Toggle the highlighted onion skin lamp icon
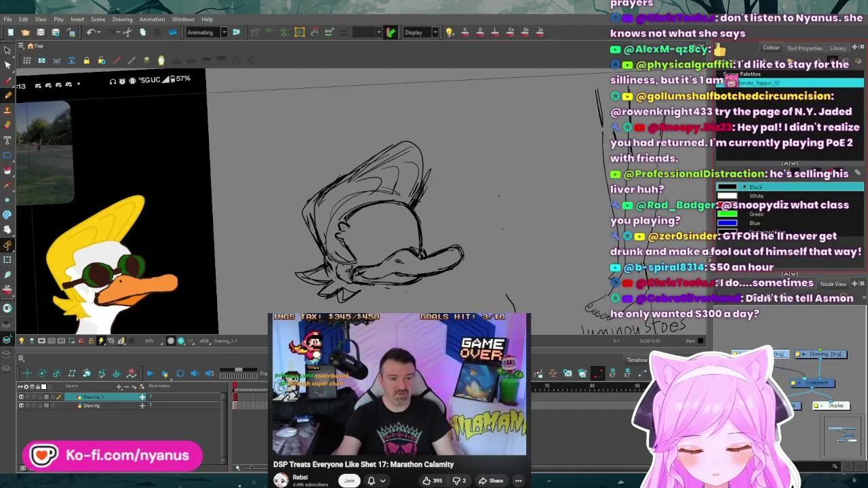The width and height of the screenshot is (868, 488). tap(161, 61)
